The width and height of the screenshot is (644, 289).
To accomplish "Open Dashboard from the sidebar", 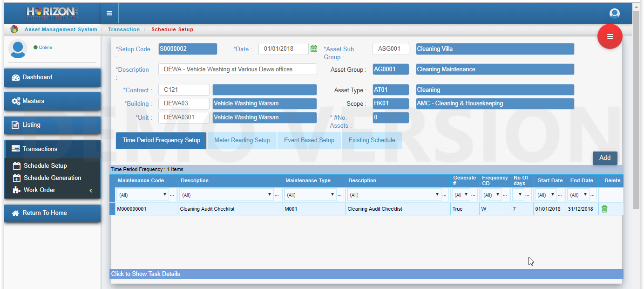I will (x=53, y=77).
